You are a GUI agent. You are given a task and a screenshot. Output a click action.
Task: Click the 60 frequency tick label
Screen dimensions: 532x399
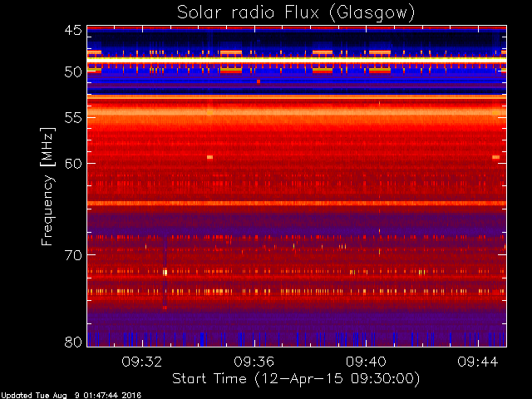pyautogui.click(x=73, y=163)
